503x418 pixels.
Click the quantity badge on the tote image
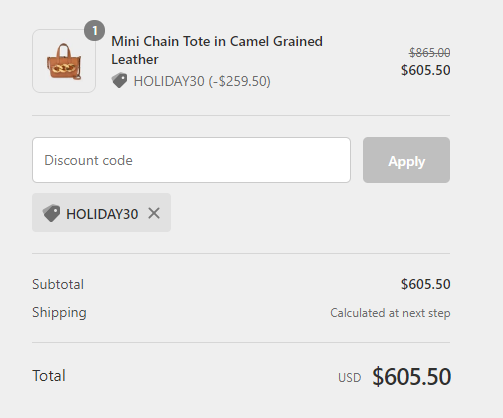94,31
